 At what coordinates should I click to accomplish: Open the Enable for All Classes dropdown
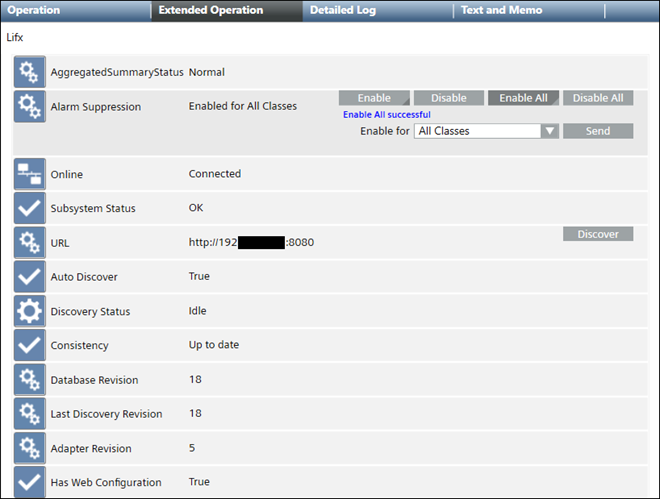pos(477,131)
